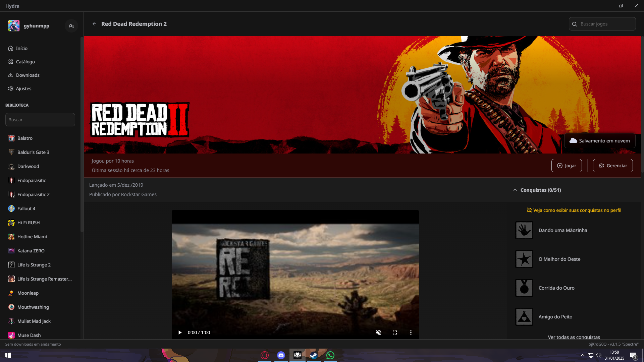Collapse the Conquistas section chevron
644x362 pixels.
click(x=515, y=190)
